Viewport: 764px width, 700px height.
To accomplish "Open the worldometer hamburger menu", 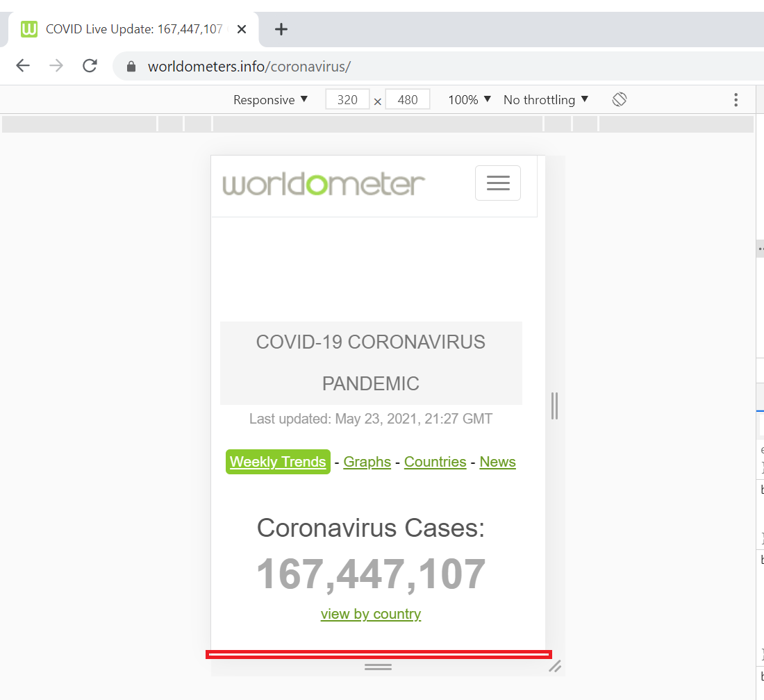I will pos(498,183).
